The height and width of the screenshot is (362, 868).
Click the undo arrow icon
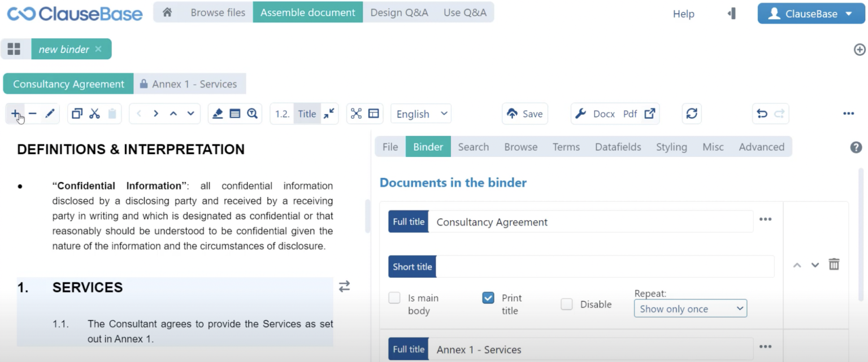coord(762,114)
